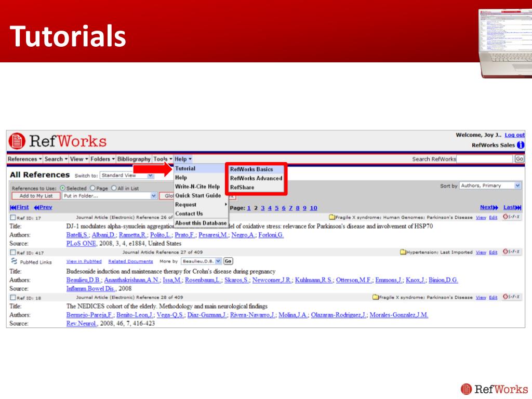Click inside the Search RefWorks input field
Screen dimensions: 532x399
pos(485,159)
